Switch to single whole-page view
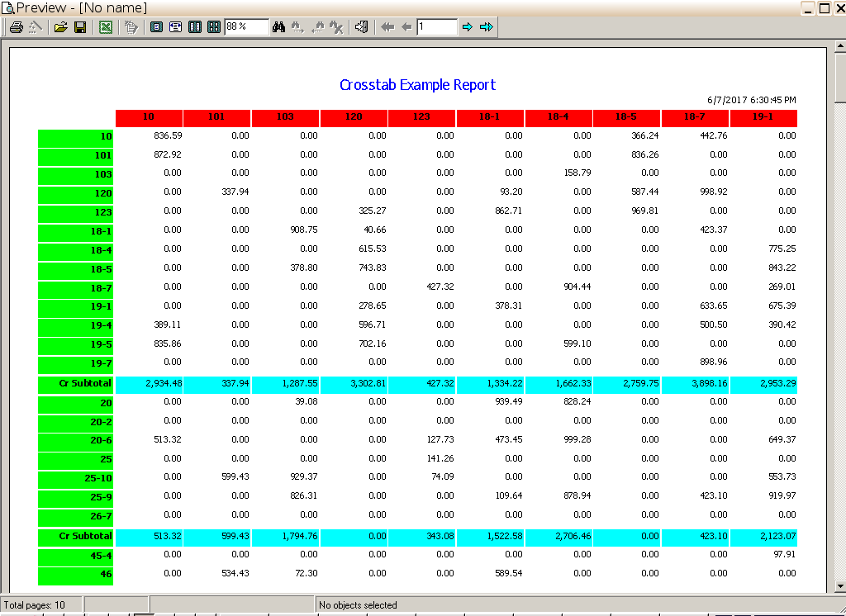This screenshot has height=616, width=846. tap(156, 27)
